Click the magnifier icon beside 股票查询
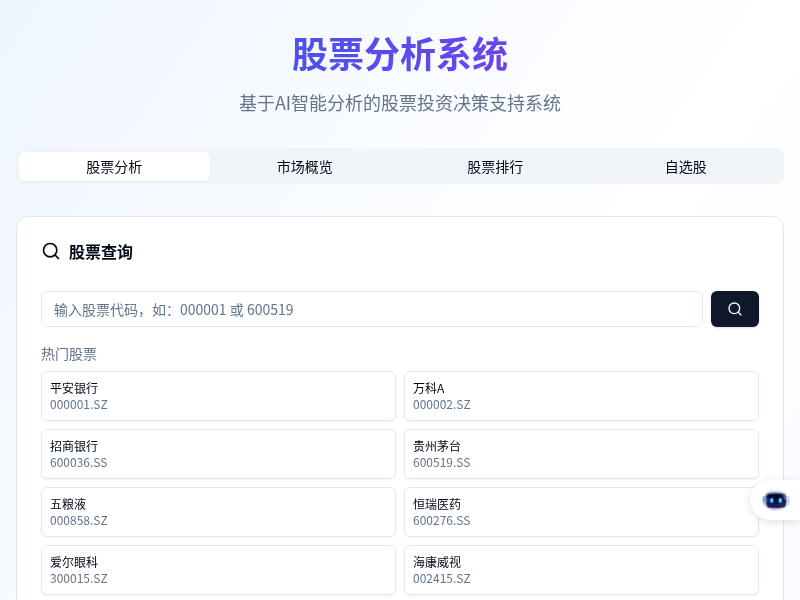 tap(51, 251)
